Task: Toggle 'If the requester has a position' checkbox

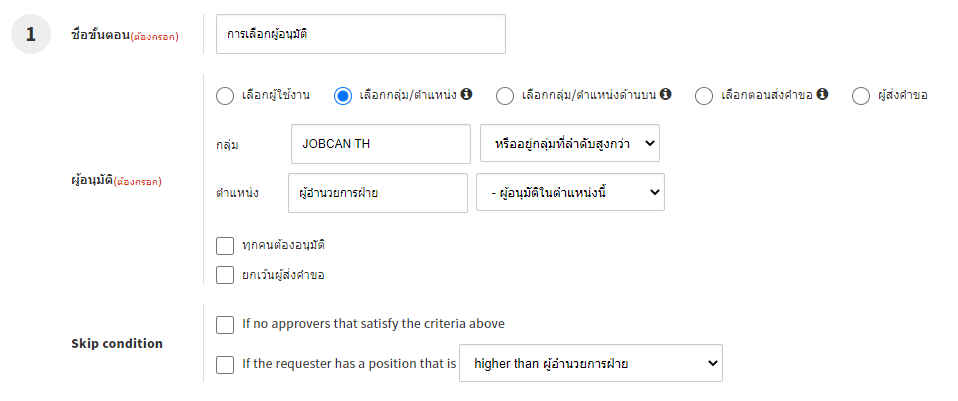Action: (225, 364)
